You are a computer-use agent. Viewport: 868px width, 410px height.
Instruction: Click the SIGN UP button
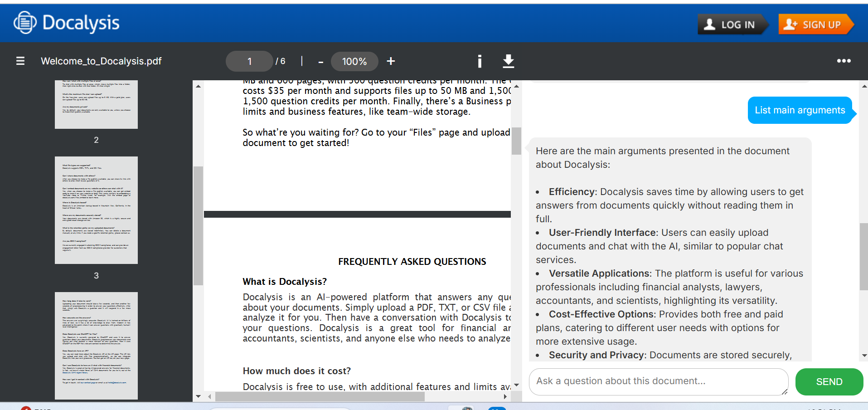[815, 24]
